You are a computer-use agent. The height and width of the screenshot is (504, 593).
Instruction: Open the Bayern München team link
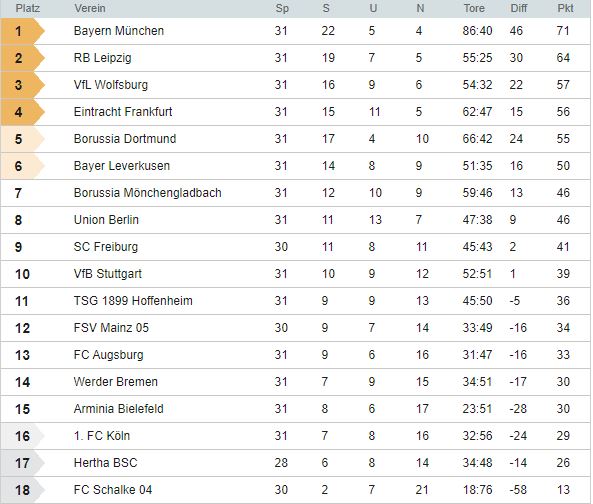(119, 31)
